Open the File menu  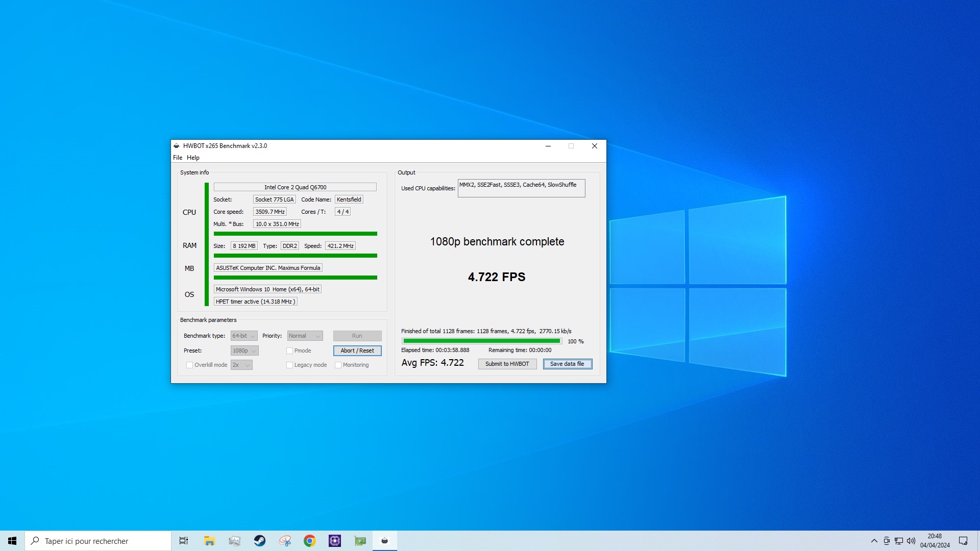click(178, 158)
